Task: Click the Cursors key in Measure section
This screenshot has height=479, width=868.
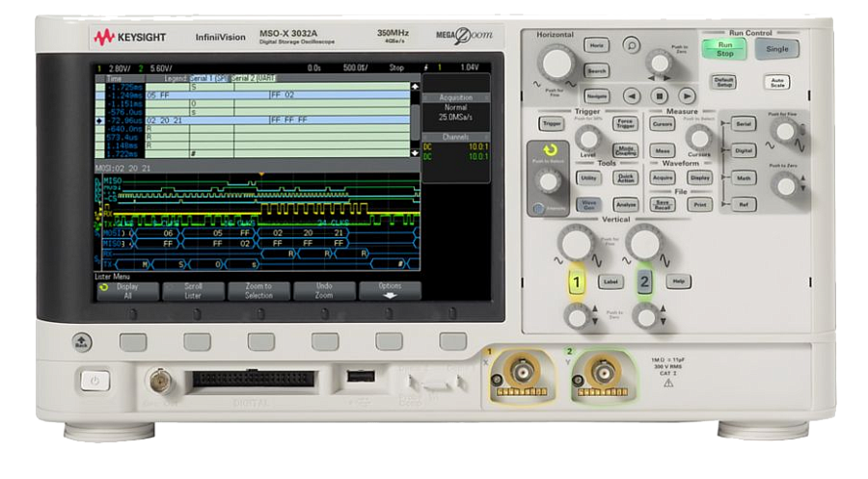Action: (x=663, y=124)
